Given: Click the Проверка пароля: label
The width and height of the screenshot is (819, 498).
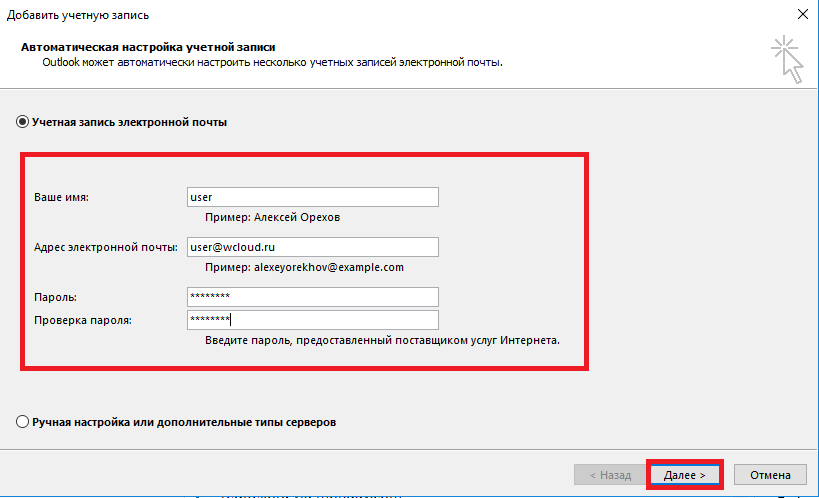Looking at the screenshot, I should (x=83, y=320).
